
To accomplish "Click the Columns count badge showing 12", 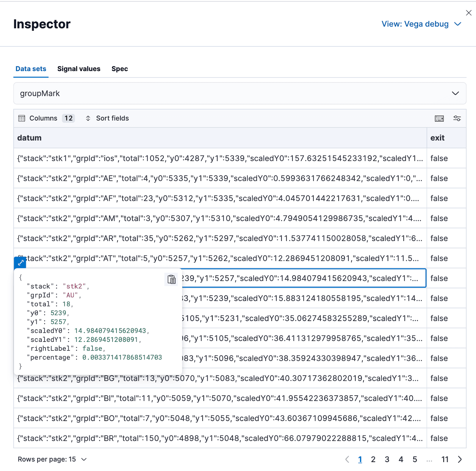I will pos(68,118).
